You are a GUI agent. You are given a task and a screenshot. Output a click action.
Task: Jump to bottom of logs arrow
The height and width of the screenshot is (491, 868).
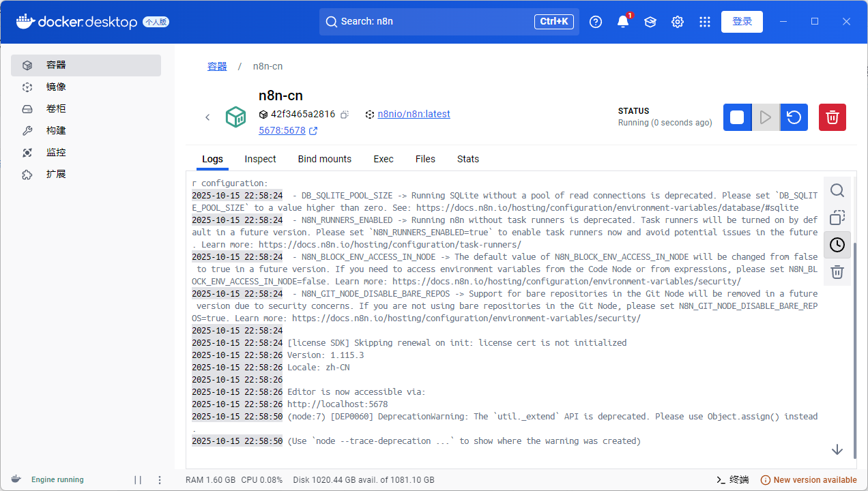[837, 449]
